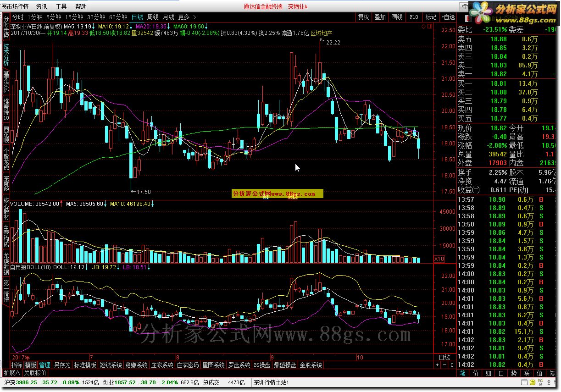Click the plus zoom button below chart
Screen dimensions: 561x392
[437, 365]
